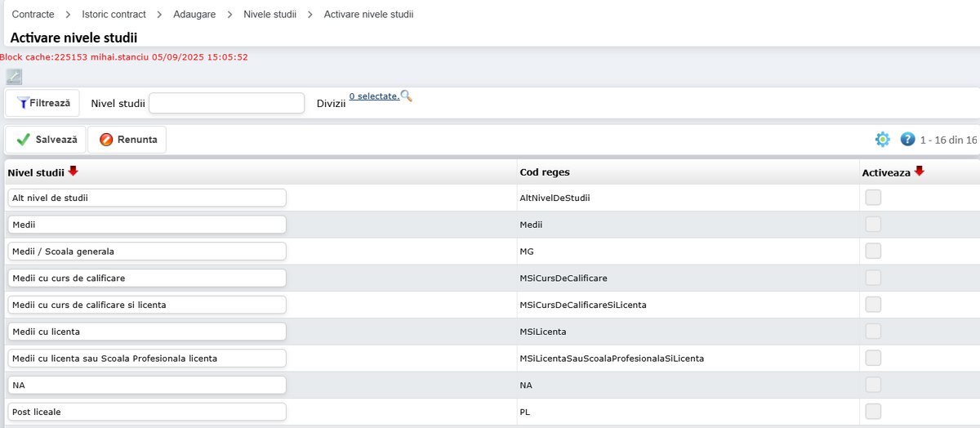Click the Nivel studii filter text field
The image size is (980, 428).
click(226, 103)
